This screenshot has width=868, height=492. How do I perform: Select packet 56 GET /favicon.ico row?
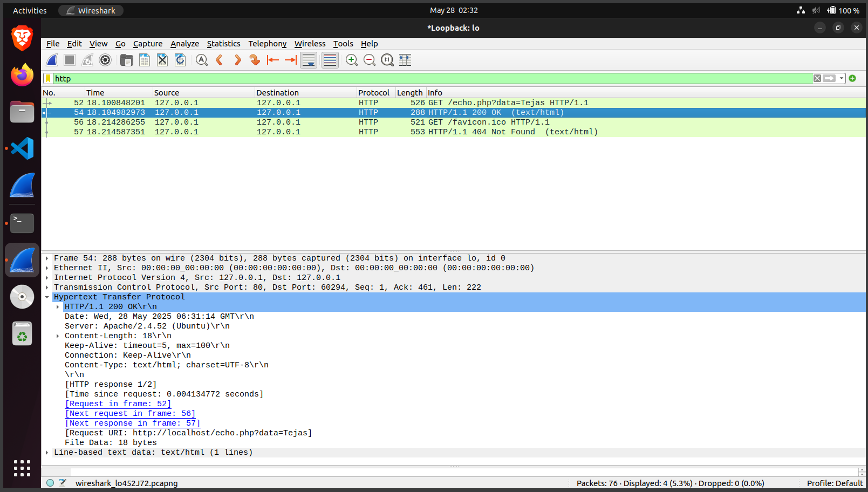pos(454,122)
